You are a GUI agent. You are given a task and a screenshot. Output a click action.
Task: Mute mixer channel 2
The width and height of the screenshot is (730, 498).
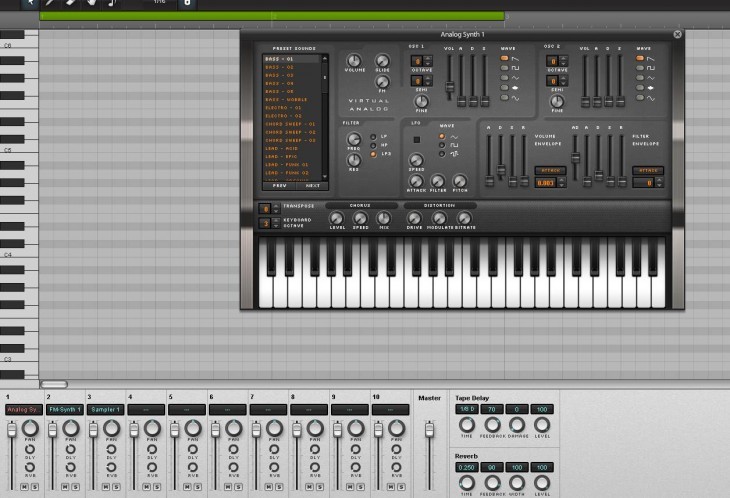point(65,487)
